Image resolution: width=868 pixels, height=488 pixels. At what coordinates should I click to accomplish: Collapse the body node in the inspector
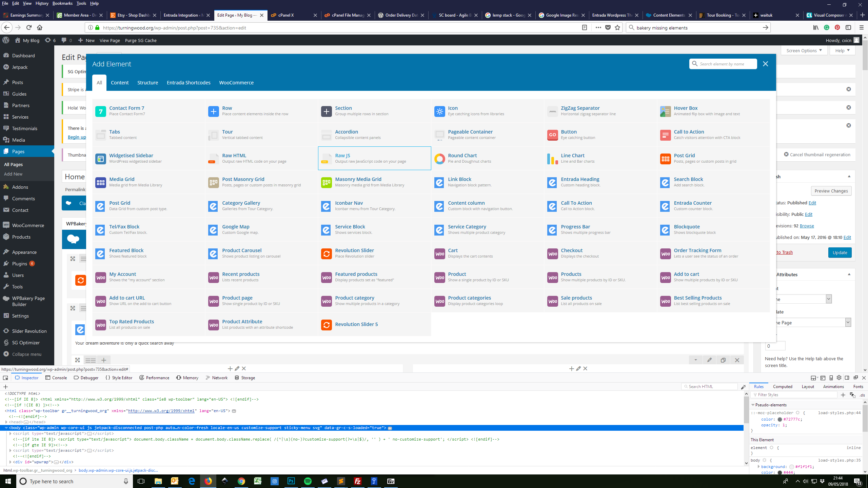click(x=6, y=428)
